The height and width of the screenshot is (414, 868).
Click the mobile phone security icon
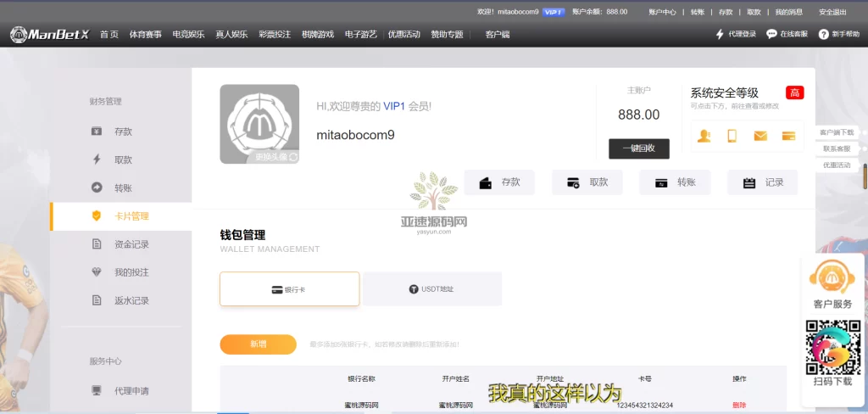732,136
